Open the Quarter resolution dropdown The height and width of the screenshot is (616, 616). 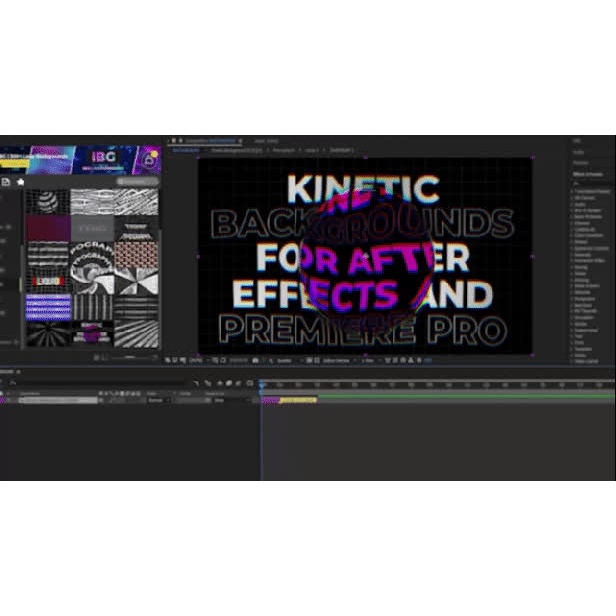[x=289, y=360]
